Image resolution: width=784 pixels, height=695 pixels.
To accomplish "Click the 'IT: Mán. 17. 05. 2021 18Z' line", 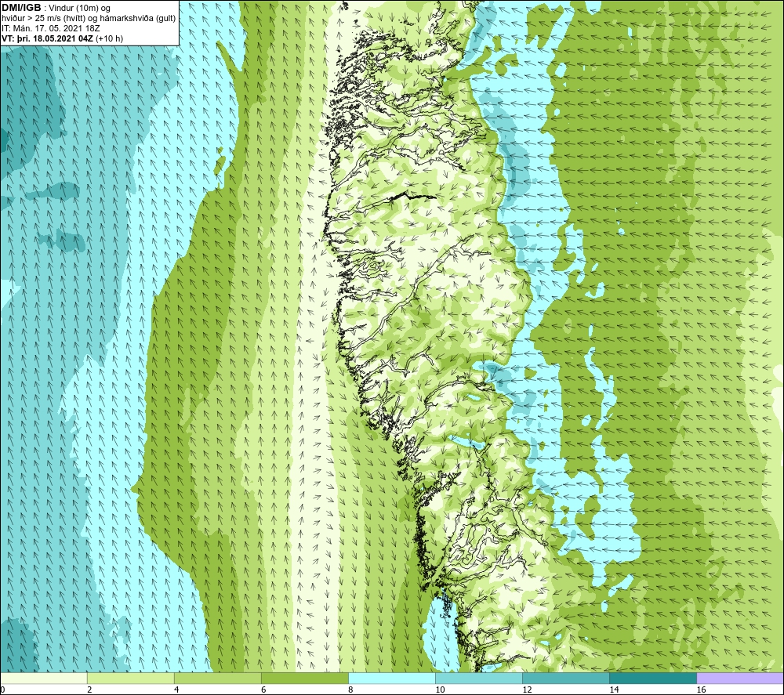I will point(50,28).
